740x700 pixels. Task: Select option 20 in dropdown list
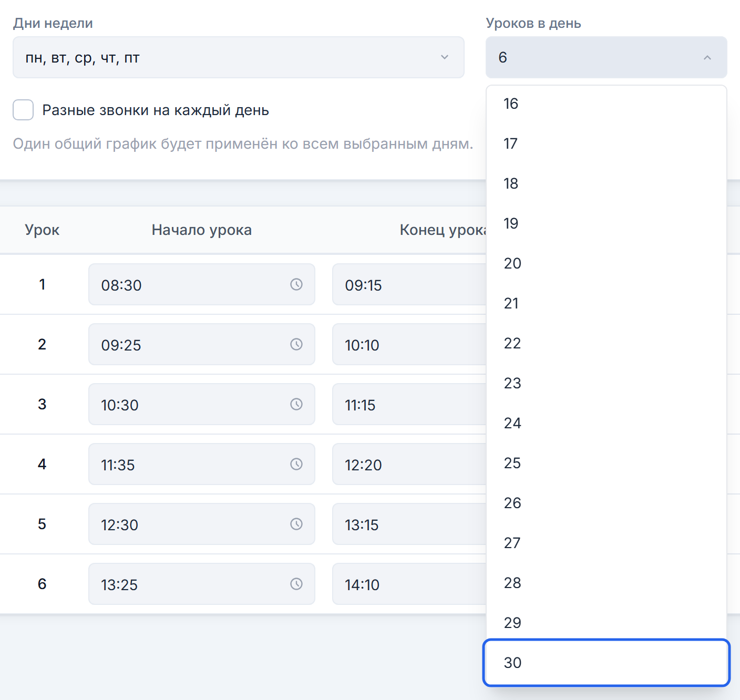607,263
